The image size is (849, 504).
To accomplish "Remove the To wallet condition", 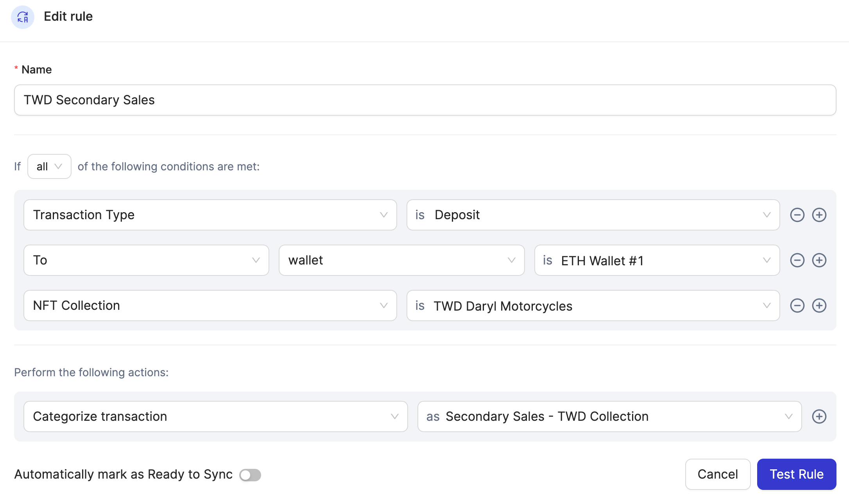I will [797, 260].
